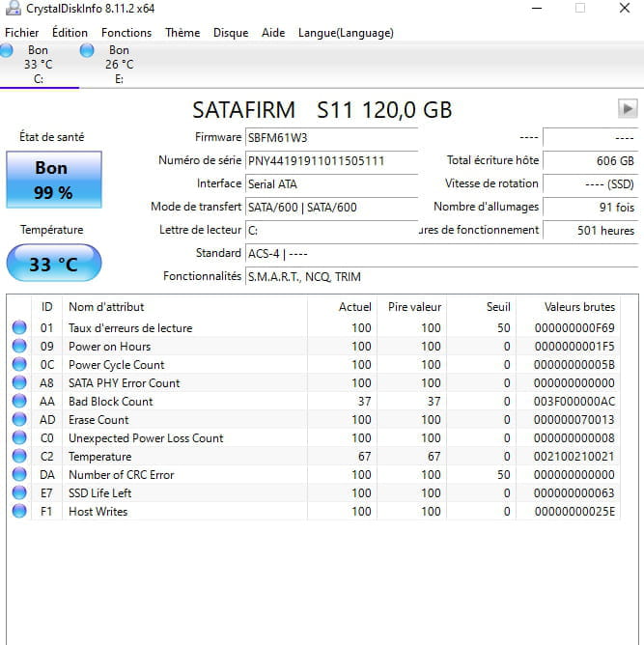
Task: Click the Fonctionnalités field S.M.A.R.T., NCQ, TRIM
Action: pos(441,276)
